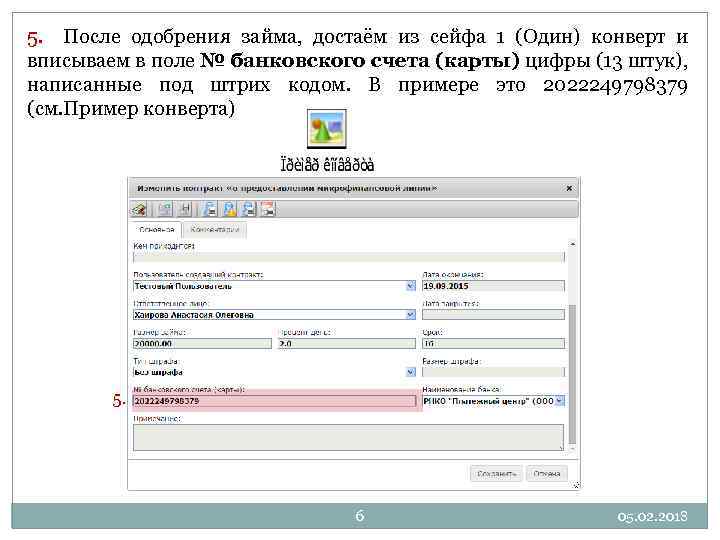This screenshot has height=540, width=720.
Task: Open the bank name dropdown РНКО Платежный центр
Action: pyautogui.click(x=559, y=401)
